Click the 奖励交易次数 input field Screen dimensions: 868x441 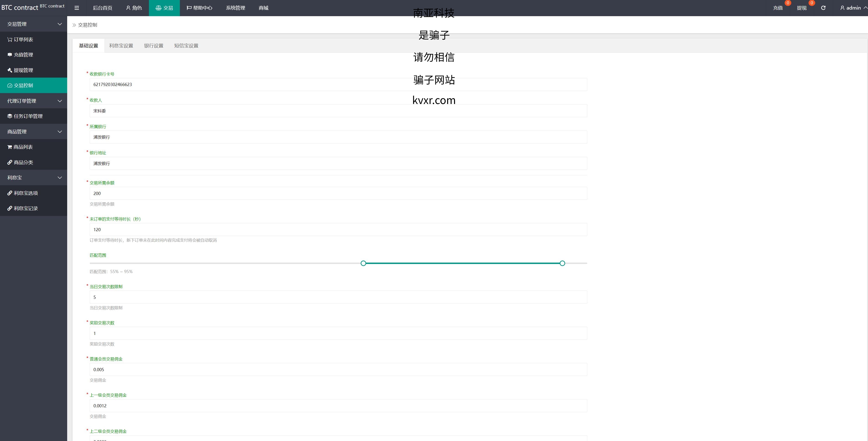pos(338,333)
